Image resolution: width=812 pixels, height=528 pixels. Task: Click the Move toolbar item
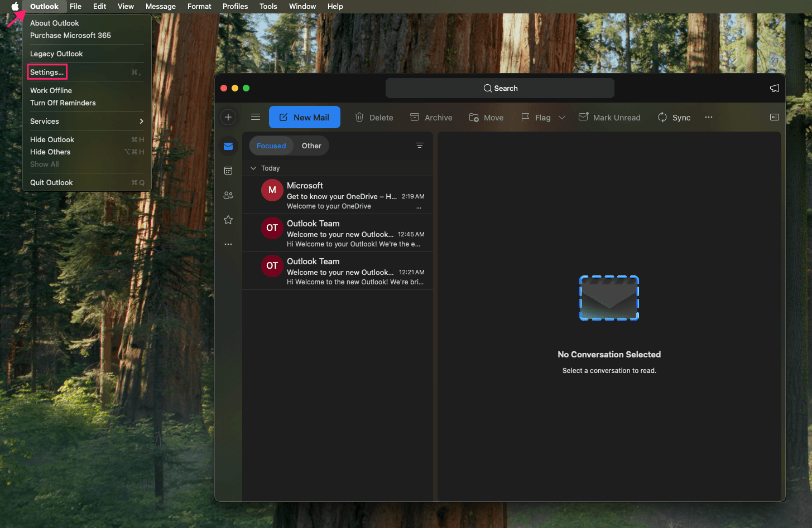(x=486, y=117)
